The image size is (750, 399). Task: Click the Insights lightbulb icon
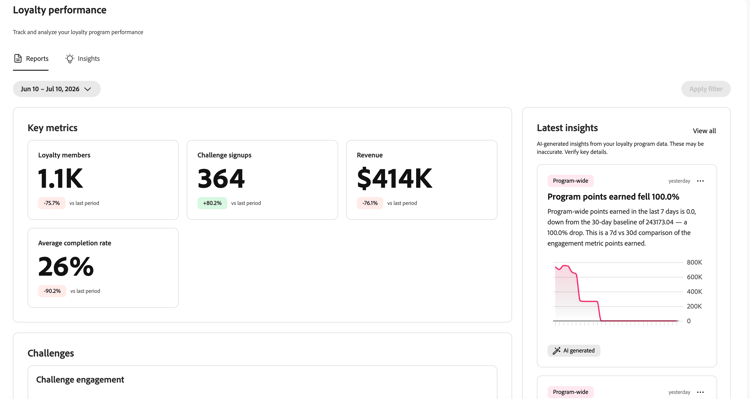[x=70, y=58]
